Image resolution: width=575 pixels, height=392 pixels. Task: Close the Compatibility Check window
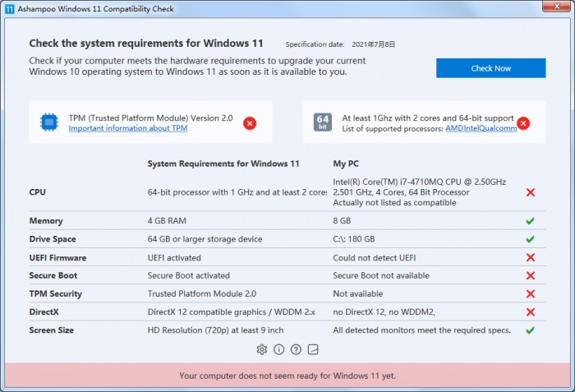pyautogui.click(x=557, y=6)
